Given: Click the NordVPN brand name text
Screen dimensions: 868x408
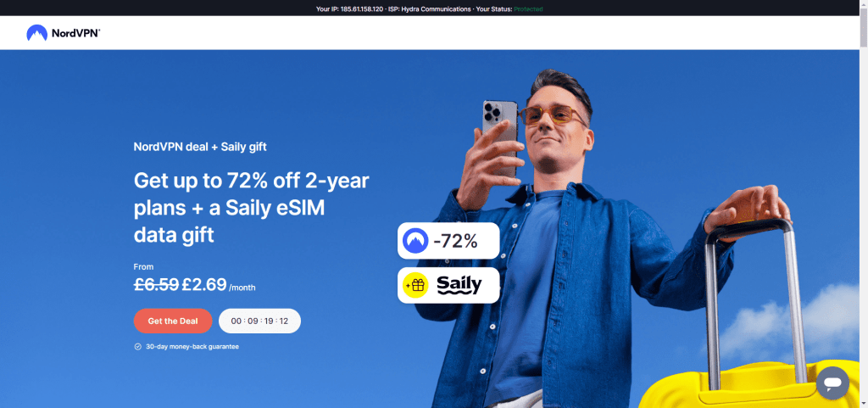Looking at the screenshot, I should (75, 33).
